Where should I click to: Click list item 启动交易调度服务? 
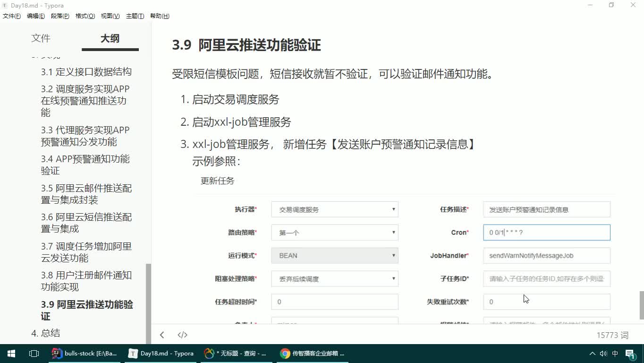(236, 99)
